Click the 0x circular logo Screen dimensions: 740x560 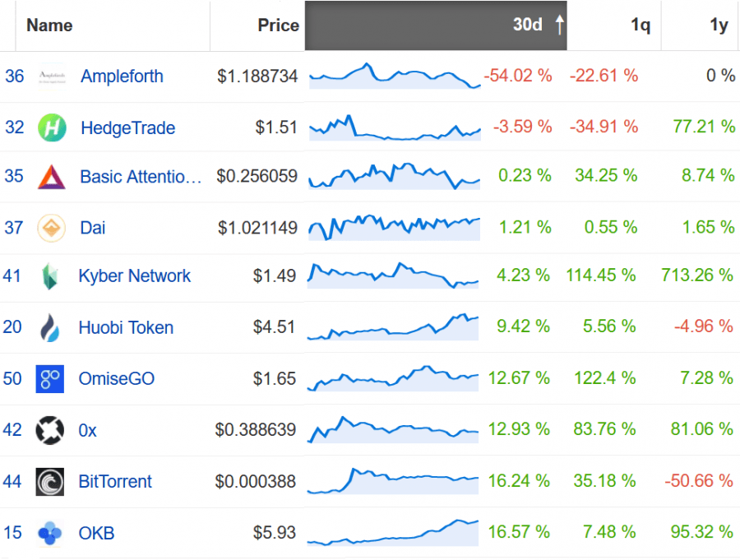(50, 430)
